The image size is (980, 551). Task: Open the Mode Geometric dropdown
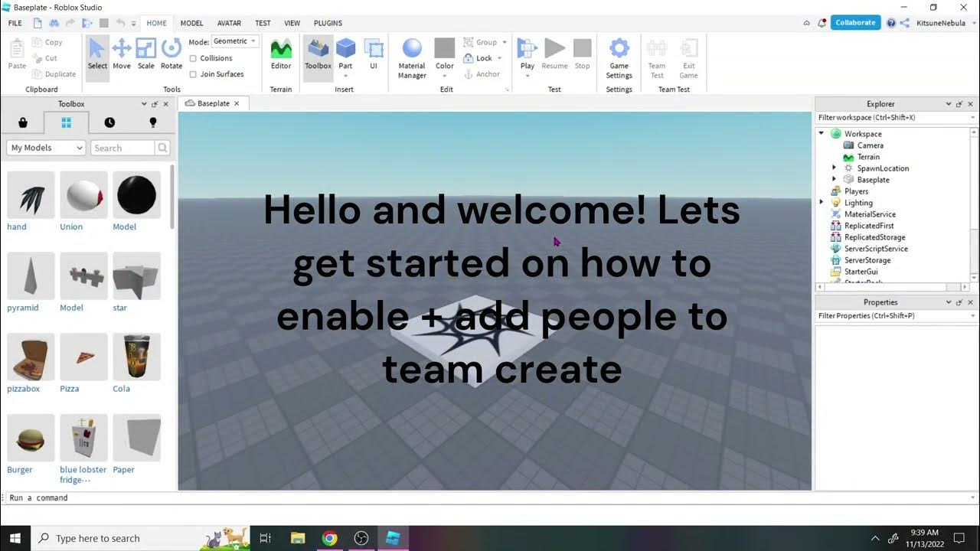[235, 41]
